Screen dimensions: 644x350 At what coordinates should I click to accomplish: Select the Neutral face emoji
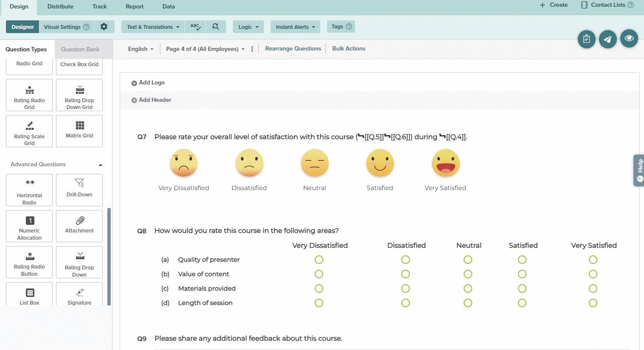[x=315, y=163]
